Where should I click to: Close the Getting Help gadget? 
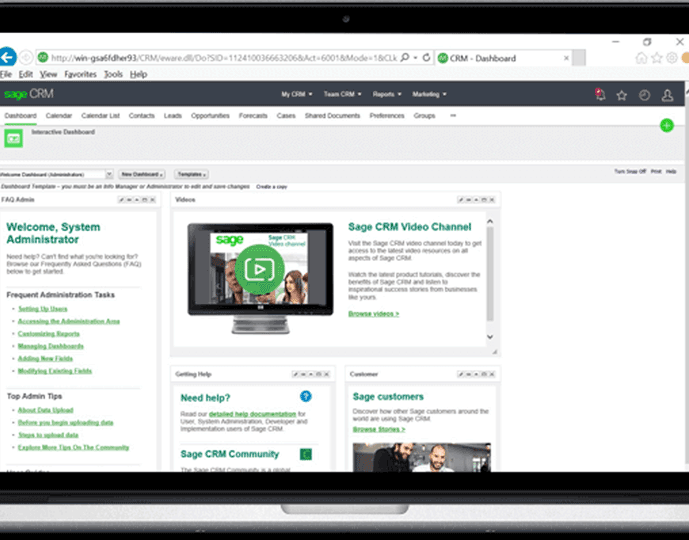(x=326, y=374)
